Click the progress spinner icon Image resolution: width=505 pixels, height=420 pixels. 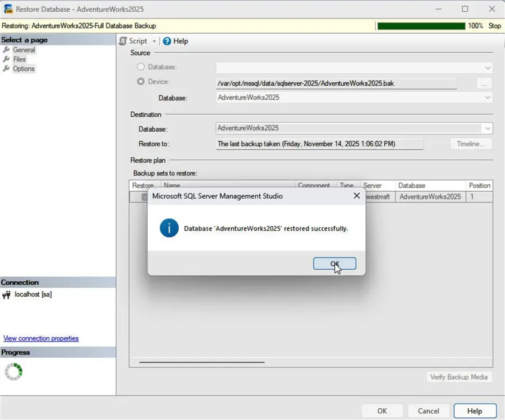(13, 372)
